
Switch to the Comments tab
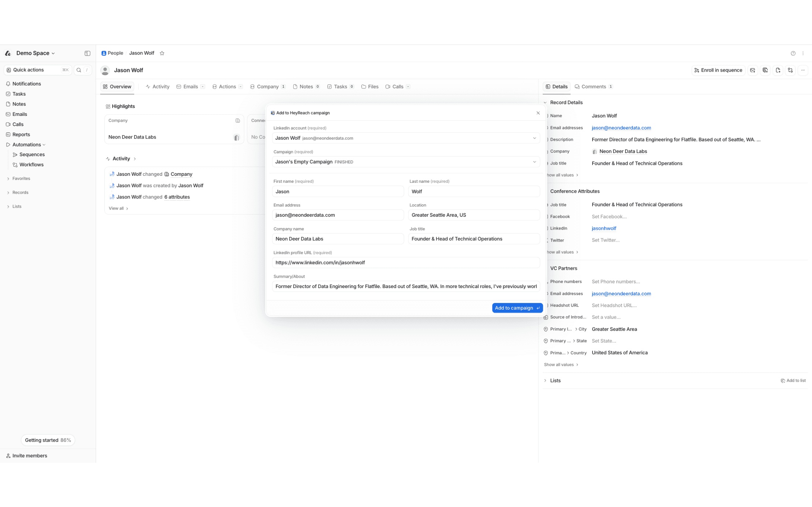(593, 87)
